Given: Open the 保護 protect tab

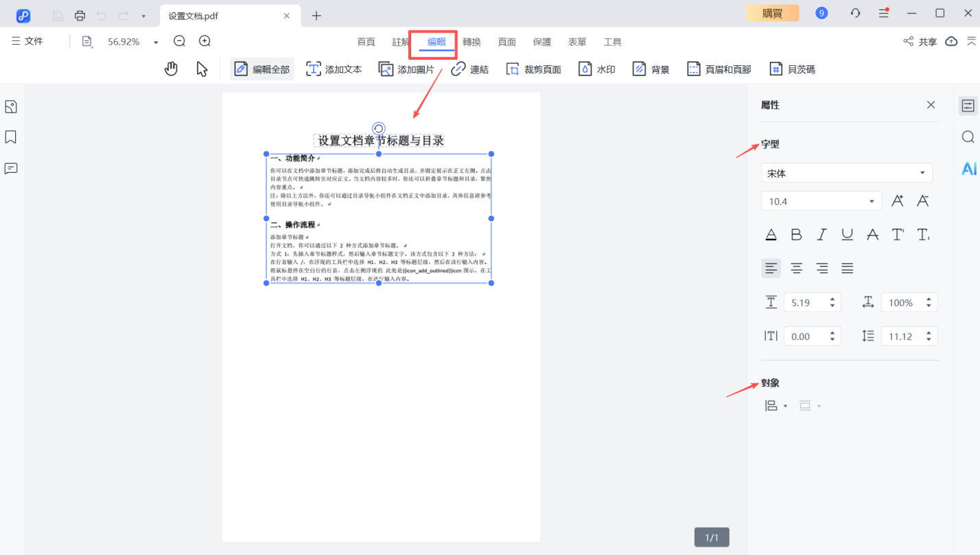Looking at the screenshot, I should [541, 41].
